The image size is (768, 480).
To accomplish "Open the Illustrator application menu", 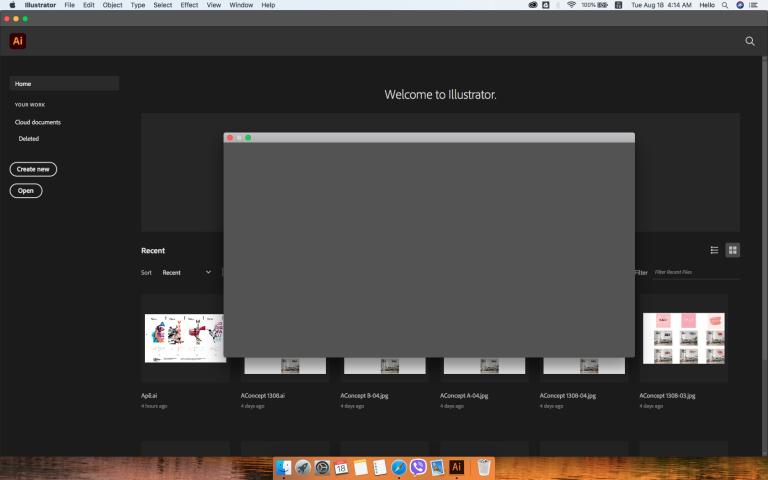I will tap(40, 5).
